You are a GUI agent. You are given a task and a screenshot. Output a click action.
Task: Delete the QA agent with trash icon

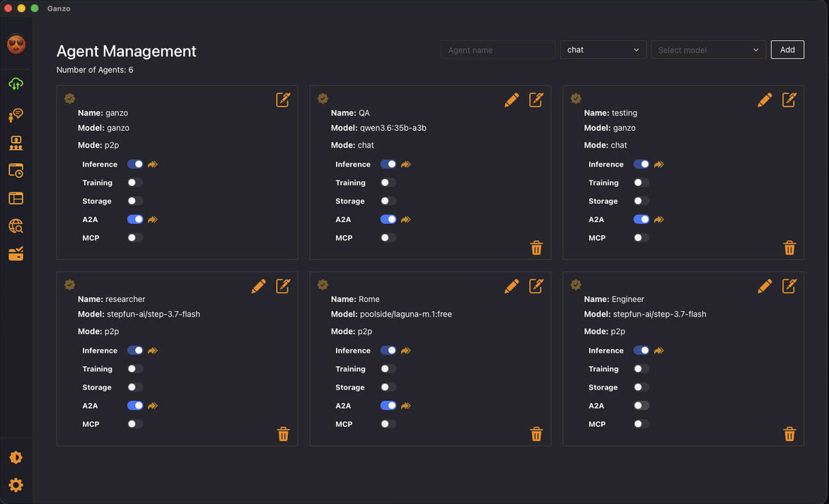coord(537,248)
